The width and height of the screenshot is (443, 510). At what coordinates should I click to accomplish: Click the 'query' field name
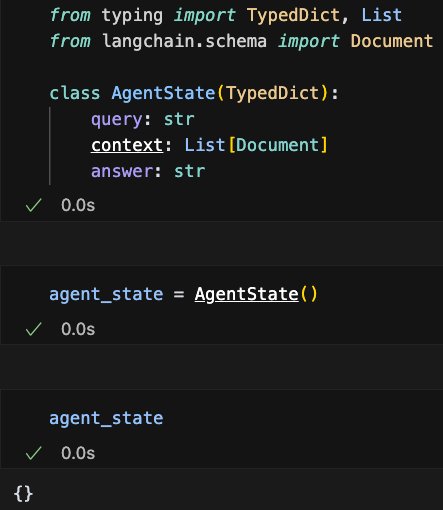(117, 120)
